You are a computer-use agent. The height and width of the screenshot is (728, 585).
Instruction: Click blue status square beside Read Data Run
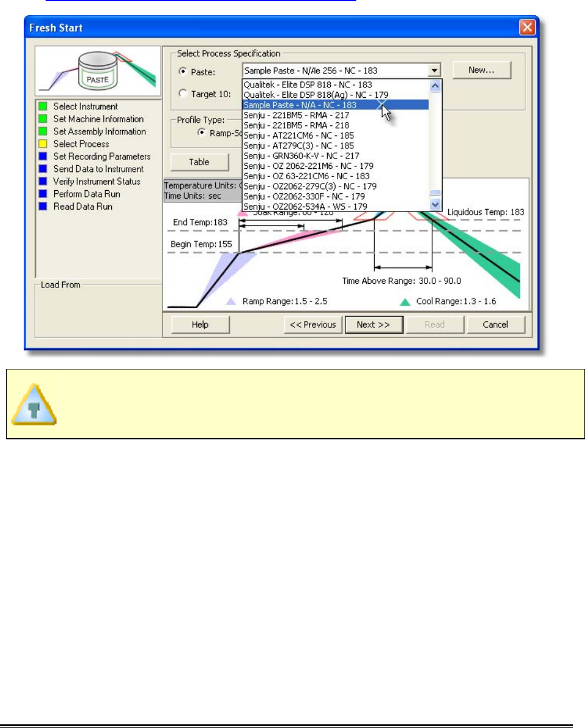[43, 207]
